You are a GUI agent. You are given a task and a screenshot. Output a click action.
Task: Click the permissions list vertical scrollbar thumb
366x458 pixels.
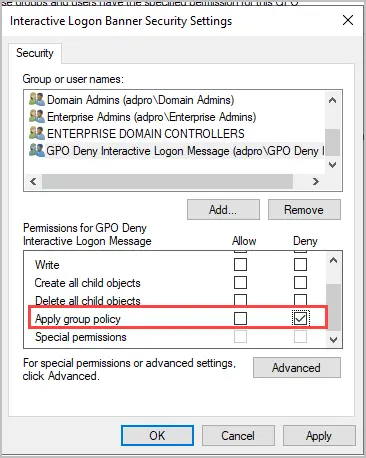click(333, 307)
